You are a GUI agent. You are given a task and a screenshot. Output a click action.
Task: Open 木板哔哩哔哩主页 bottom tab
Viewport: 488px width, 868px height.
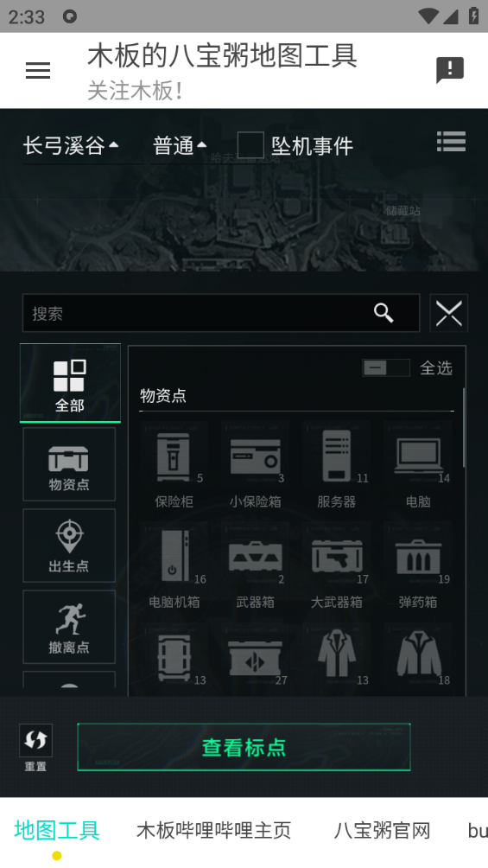[x=213, y=830]
